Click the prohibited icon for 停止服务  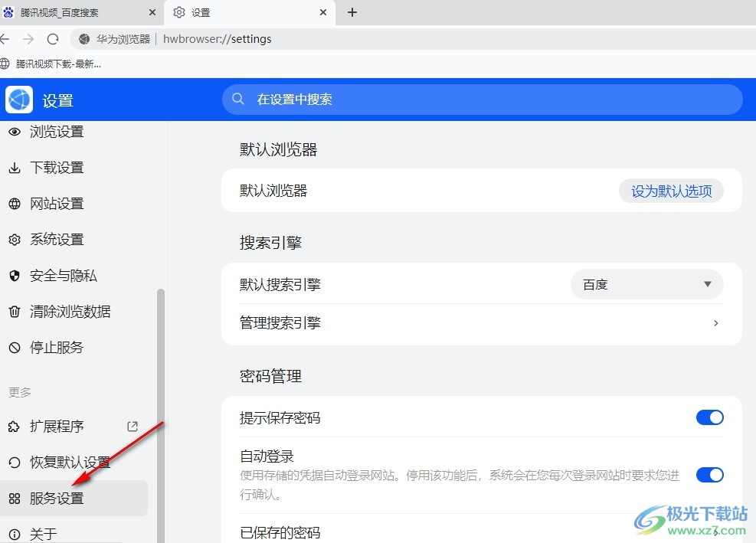point(15,348)
